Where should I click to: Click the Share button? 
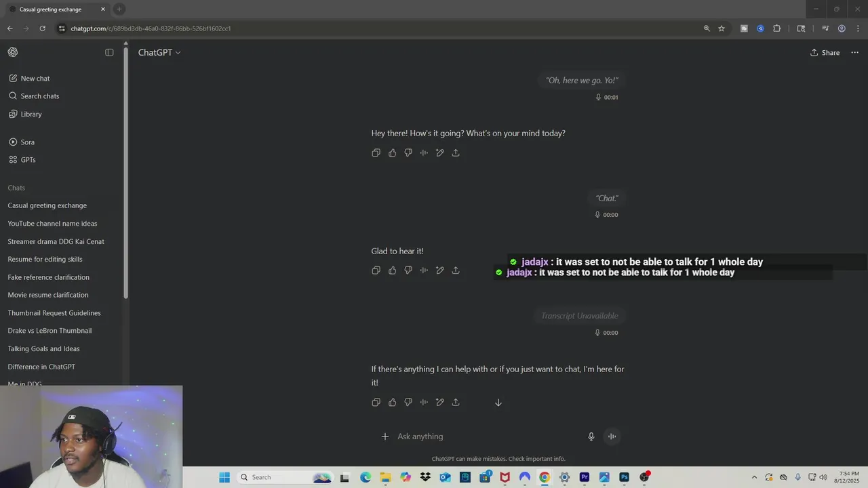pos(825,53)
